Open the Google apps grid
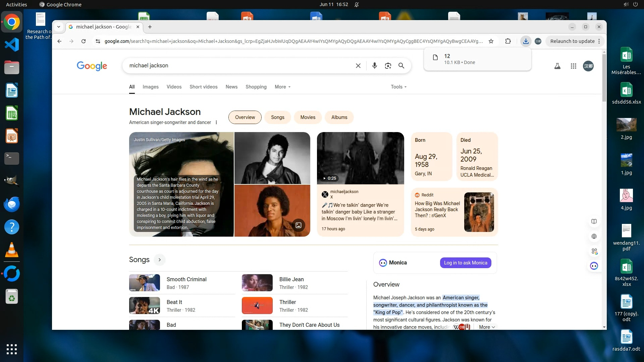The width and height of the screenshot is (644, 362). click(x=574, y=66)
